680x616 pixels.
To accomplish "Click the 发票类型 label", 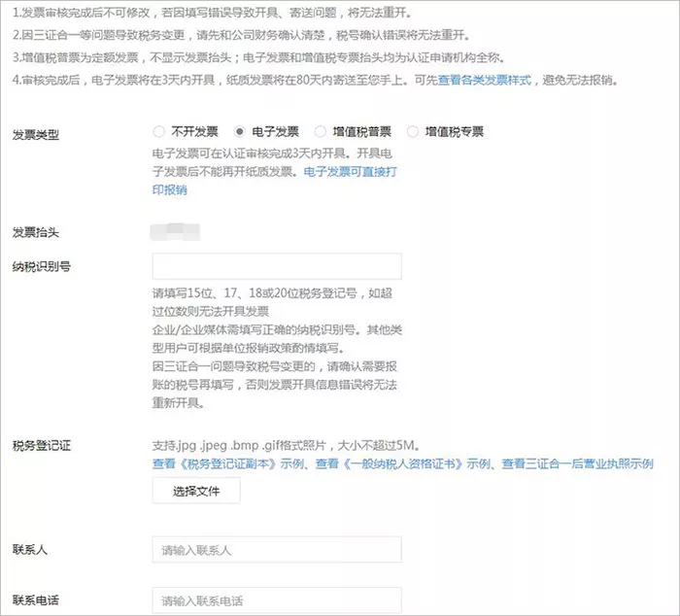I will click(36, 135).
